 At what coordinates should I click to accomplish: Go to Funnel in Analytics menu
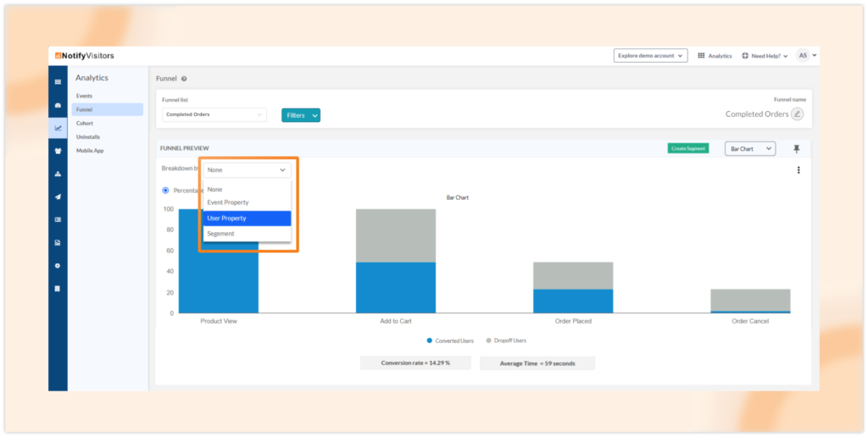pyautogui.click(x=108, y=109)
